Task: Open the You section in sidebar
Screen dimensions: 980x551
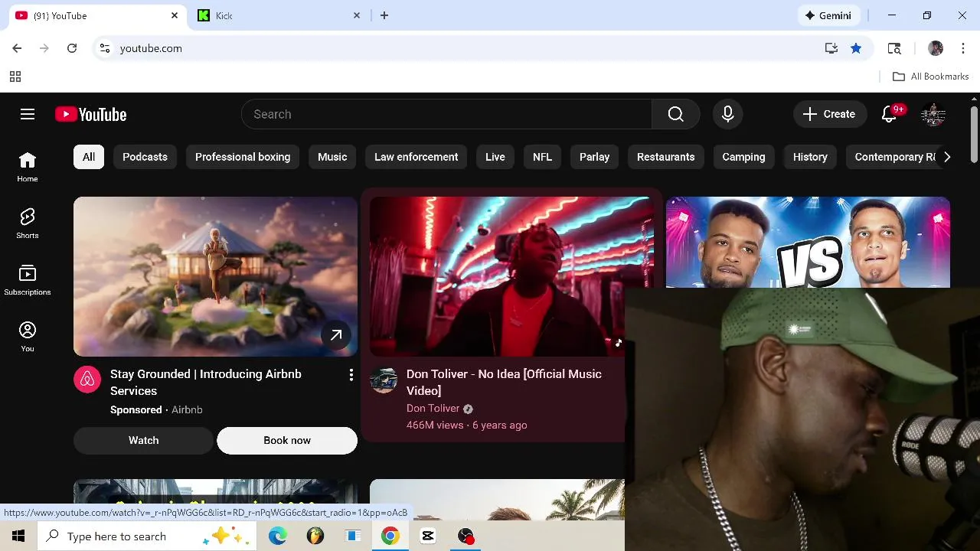Action: pos(28,337)
